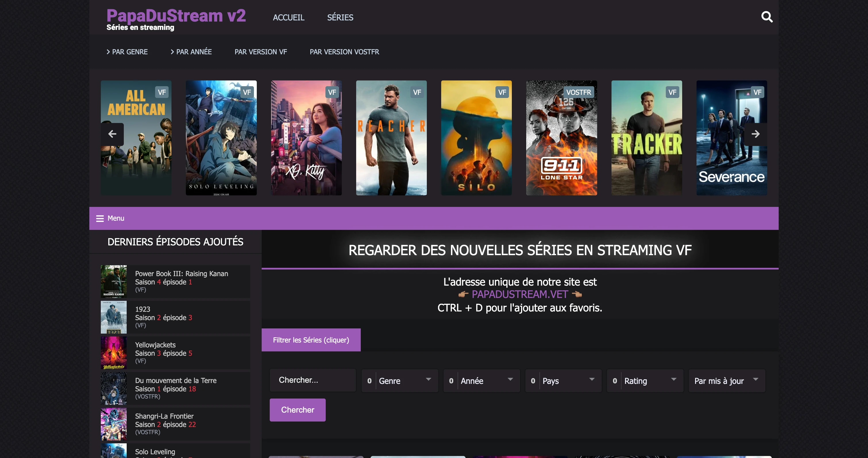The width and height of the screenshot is (868, 458).
Task: Focus the Chercher... search field
Action: point(313,380)
